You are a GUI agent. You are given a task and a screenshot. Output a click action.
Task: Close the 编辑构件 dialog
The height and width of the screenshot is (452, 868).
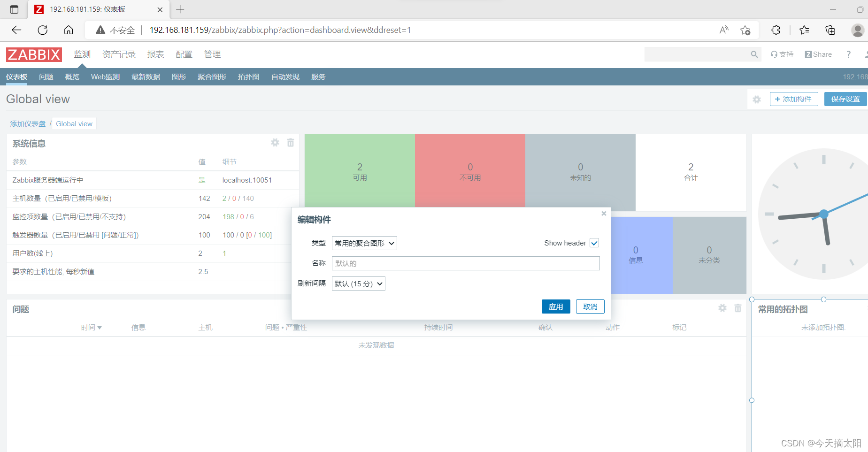click(604, 214)
